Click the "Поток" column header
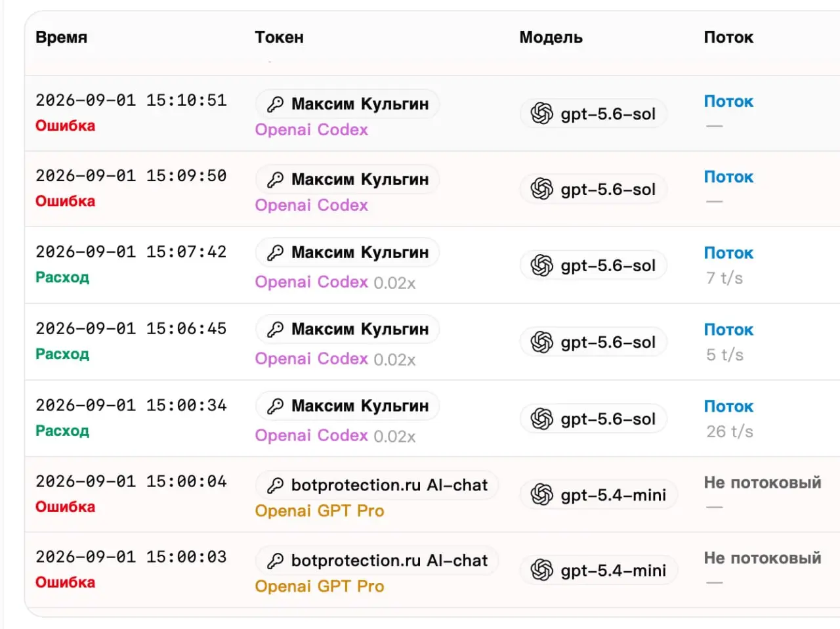Image resolution: width=840 pixels, height=629 pixels. coord(728,37)
